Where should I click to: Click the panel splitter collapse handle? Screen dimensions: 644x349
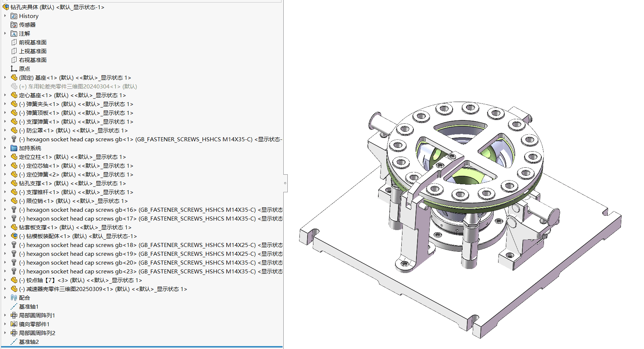click(x=285, y=183)
